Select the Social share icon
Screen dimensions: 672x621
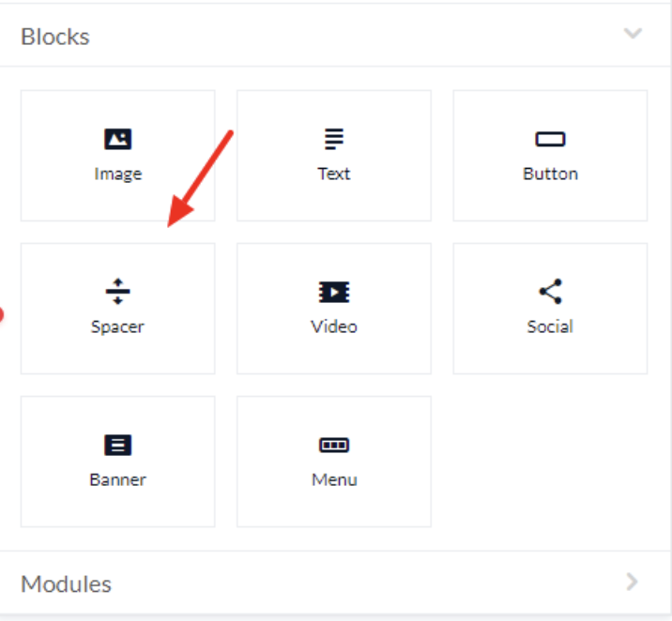[x=550, y=292]
